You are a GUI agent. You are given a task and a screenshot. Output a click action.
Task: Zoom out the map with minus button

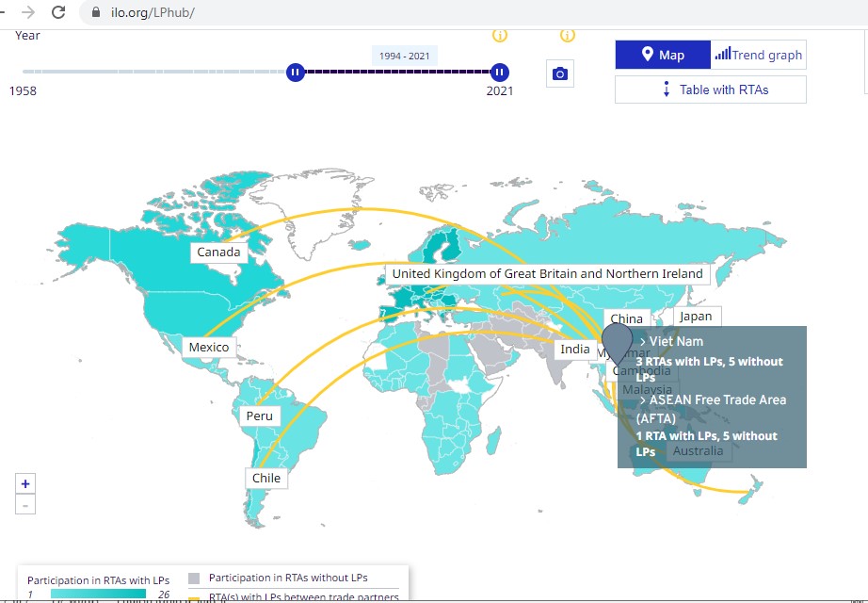pyautogui.click(x=25, y=505)
